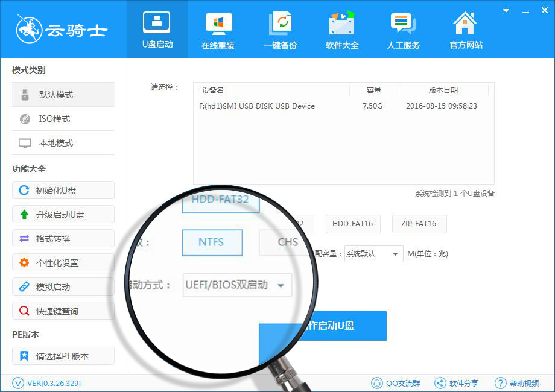Launch the 模拟启动 simulation tool

[63, 286]
